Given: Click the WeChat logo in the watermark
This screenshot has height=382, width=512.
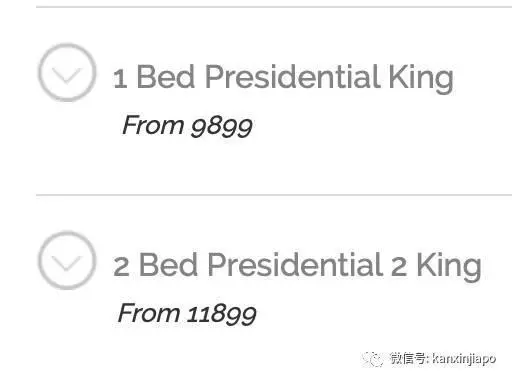Looking at the screenshot, I should pos(373,359).
